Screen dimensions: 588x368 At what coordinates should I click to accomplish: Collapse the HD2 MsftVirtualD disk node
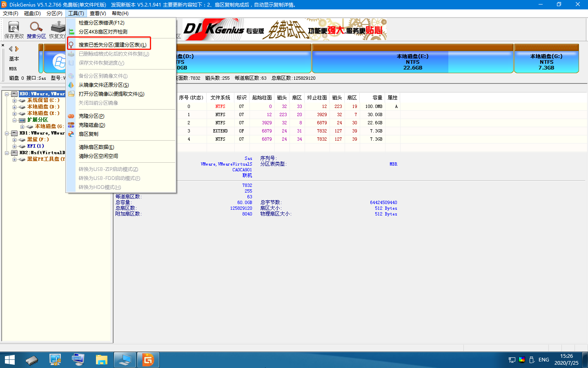tap(7, 153)
